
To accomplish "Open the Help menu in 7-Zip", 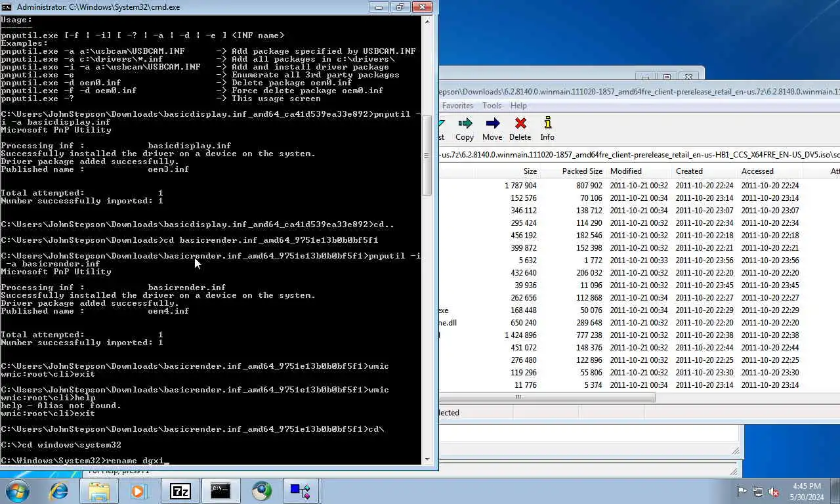I will [x=518, y=106].
